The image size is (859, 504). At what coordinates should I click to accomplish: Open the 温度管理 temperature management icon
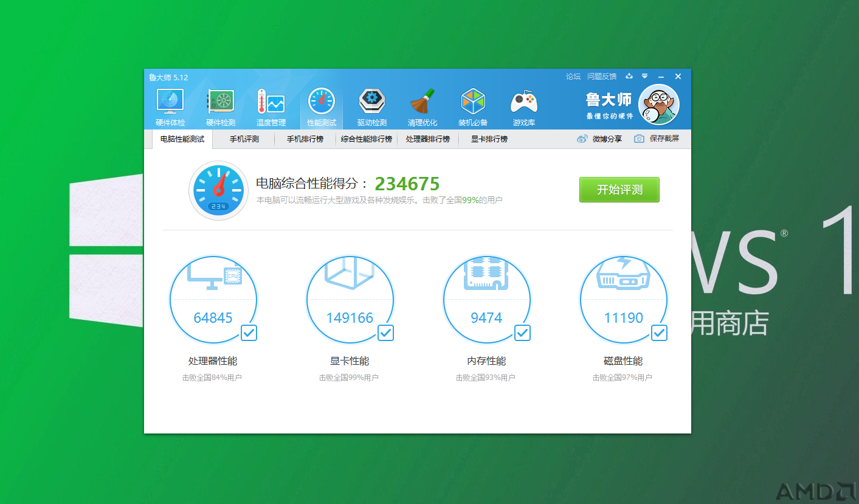click(x=271, y=107)
